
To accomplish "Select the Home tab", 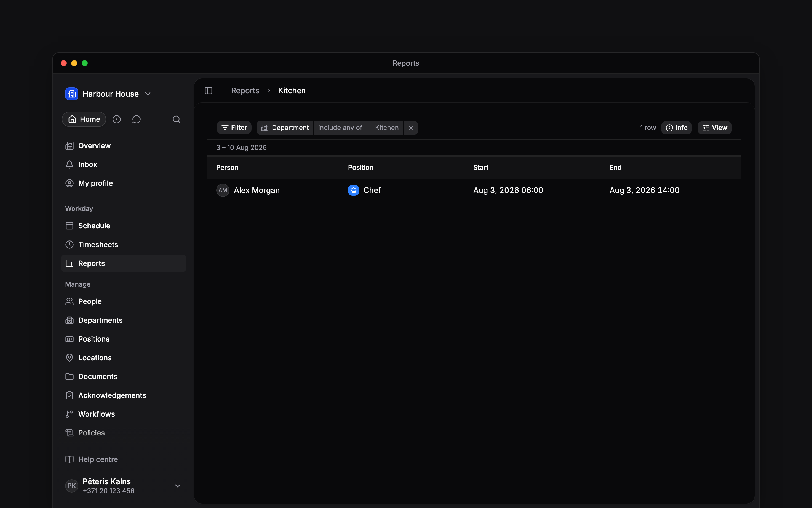I will pos(84,119).
